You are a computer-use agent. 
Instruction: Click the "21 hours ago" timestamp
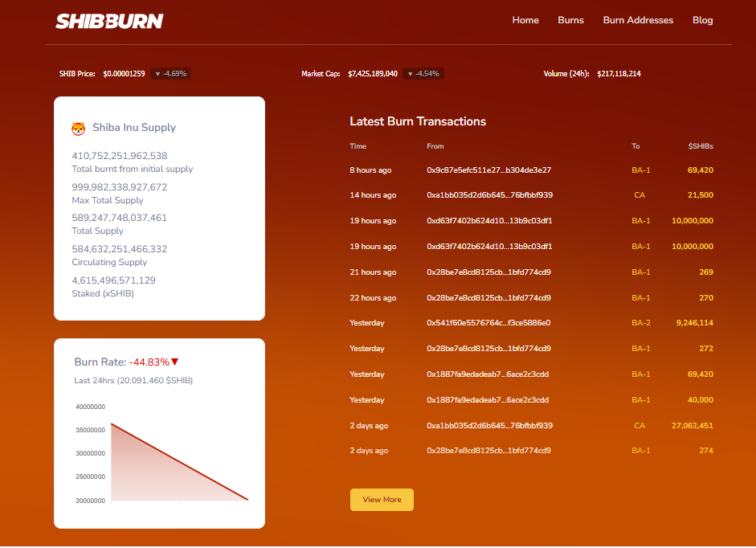pyautogui.click(x=373, y=272)
